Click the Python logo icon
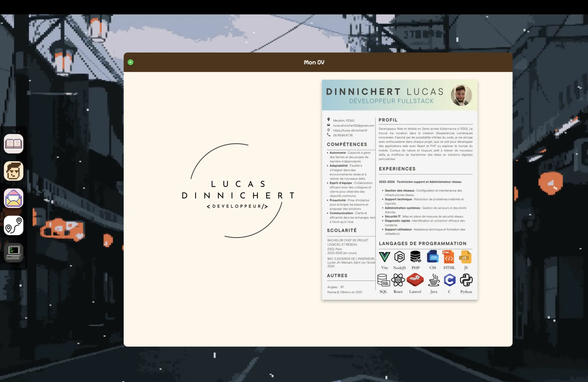Screen dimensions: 588x382 (466, 280)
